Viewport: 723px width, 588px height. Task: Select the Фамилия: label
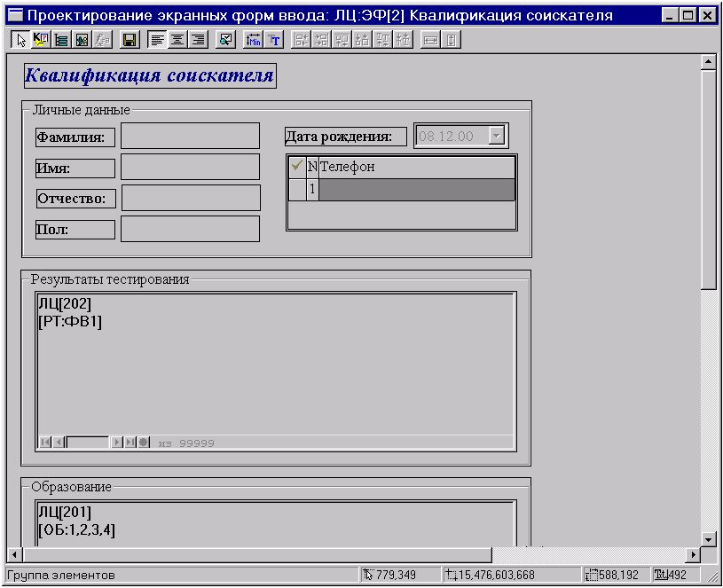pyautogui.click(x=75, y=137)
